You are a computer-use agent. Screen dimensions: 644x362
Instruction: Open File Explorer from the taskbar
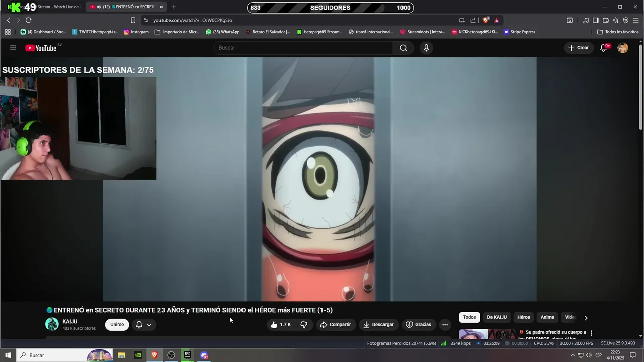pos(121,355)
